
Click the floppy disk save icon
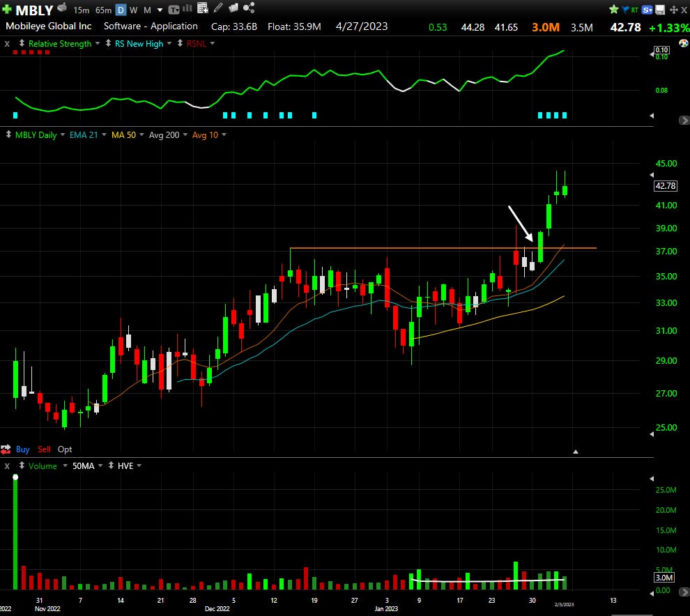660,10
